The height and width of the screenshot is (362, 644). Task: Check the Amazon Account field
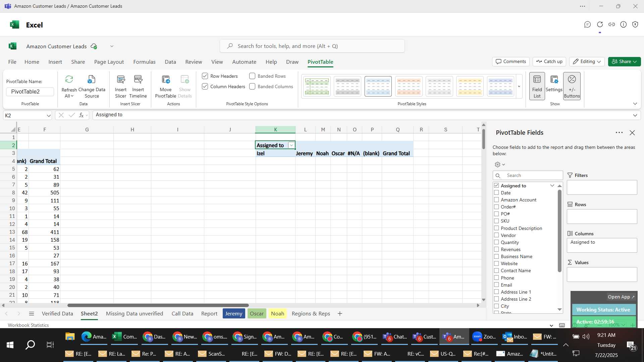(496, 199)
